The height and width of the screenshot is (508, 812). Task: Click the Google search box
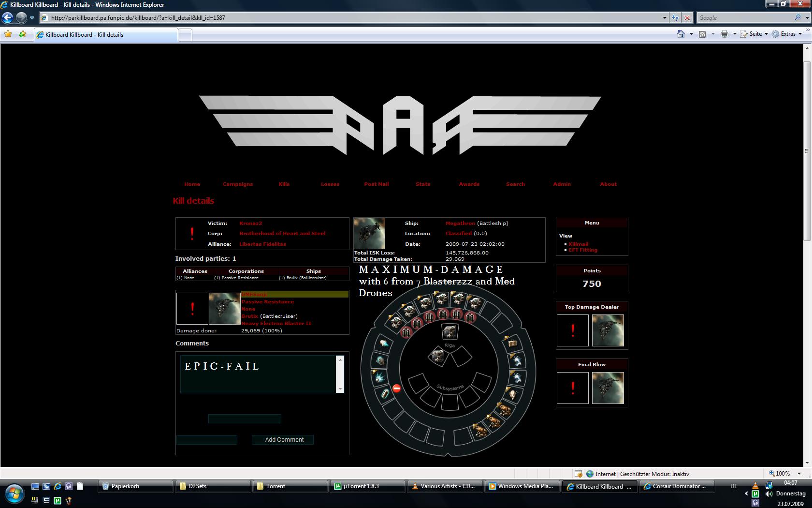tap(744, 18)
